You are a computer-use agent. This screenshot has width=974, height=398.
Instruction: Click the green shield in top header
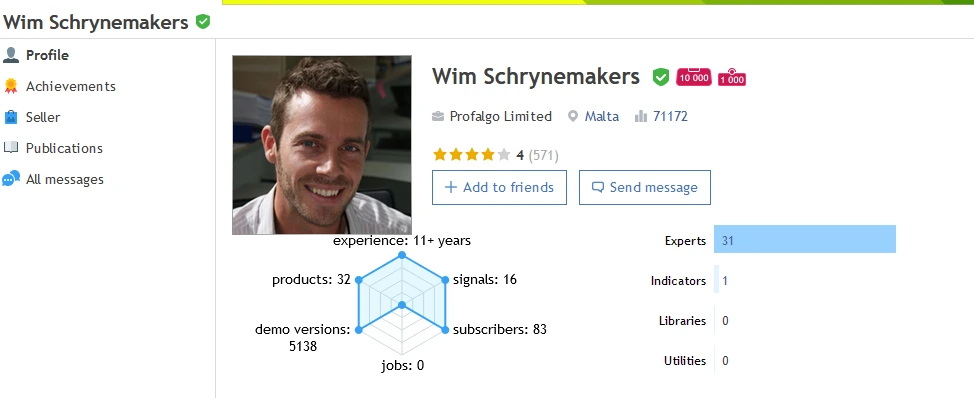point(203,22)
